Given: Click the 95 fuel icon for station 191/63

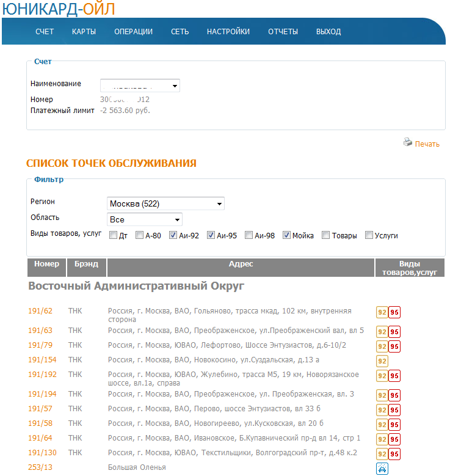Looking at the screenshot, I should pos(394,332).
